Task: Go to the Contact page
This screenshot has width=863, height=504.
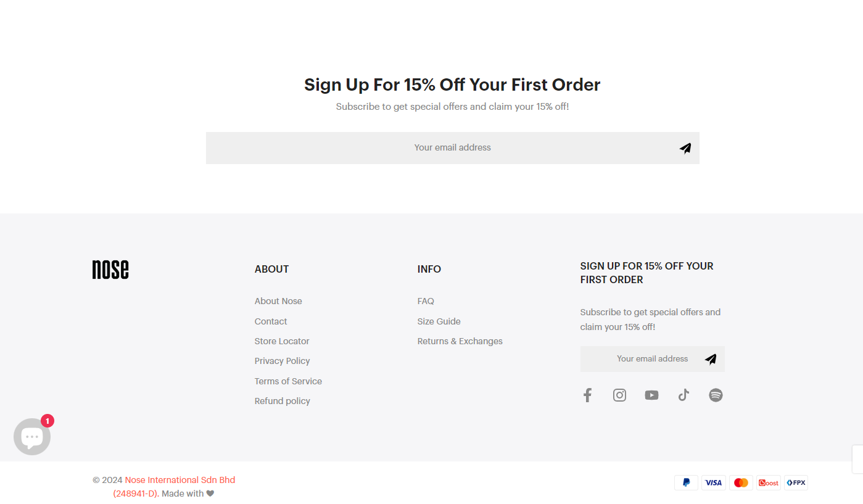Action: [x=271, y=321]
